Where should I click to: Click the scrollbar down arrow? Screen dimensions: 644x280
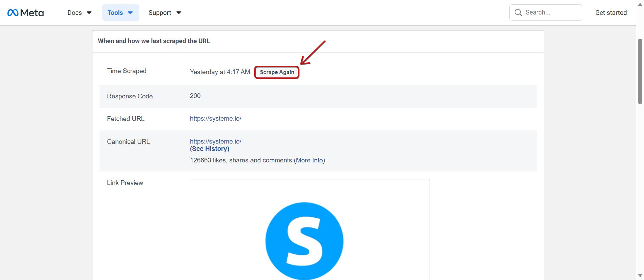(640, 276)
